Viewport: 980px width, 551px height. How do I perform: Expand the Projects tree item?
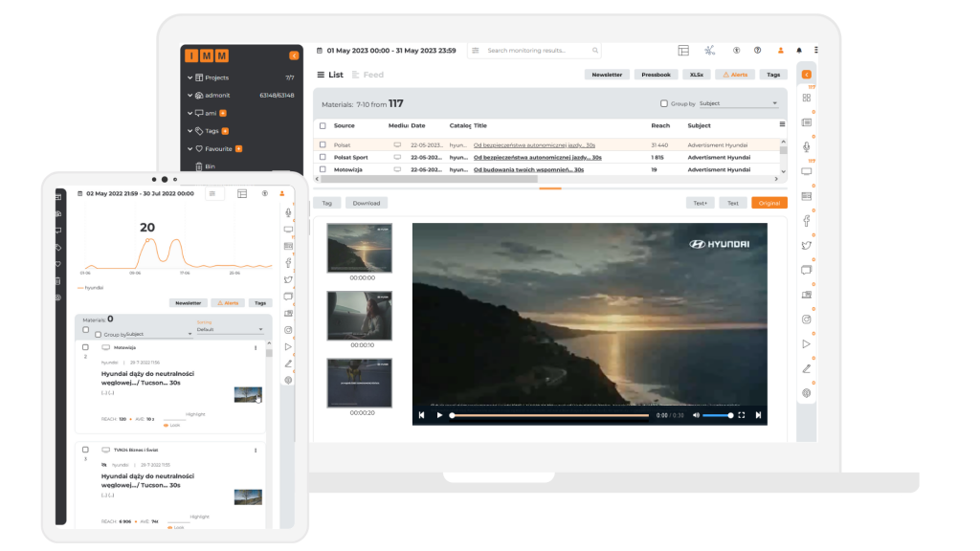pos(190,77)
